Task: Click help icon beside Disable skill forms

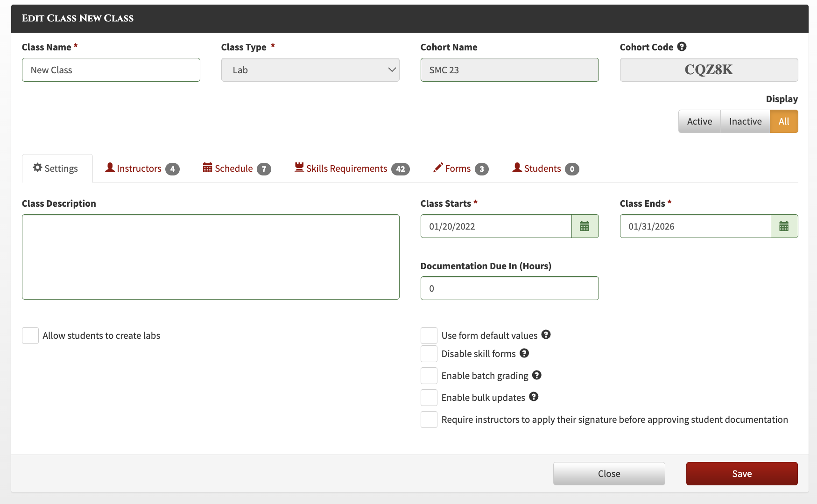Action: pyautogui.click(x=524, y=353)
